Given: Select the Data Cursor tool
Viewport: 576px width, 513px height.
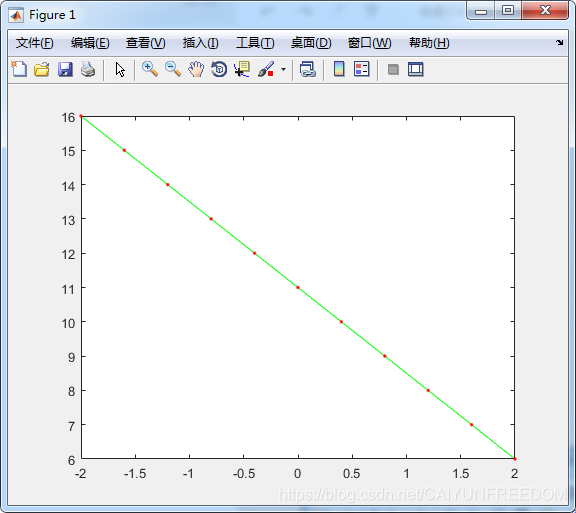Looking at the screenshot, I should (x=242, y=69).
